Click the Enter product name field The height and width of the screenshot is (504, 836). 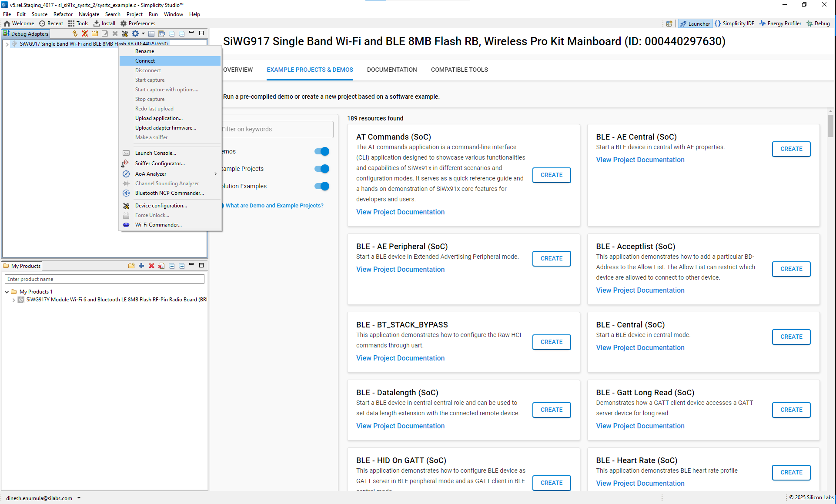(104, 279)
